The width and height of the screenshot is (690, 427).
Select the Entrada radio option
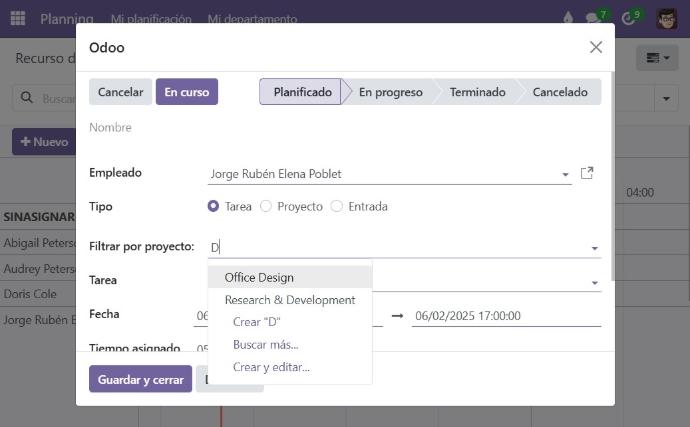pyautogui.click(x=337, y=206)
